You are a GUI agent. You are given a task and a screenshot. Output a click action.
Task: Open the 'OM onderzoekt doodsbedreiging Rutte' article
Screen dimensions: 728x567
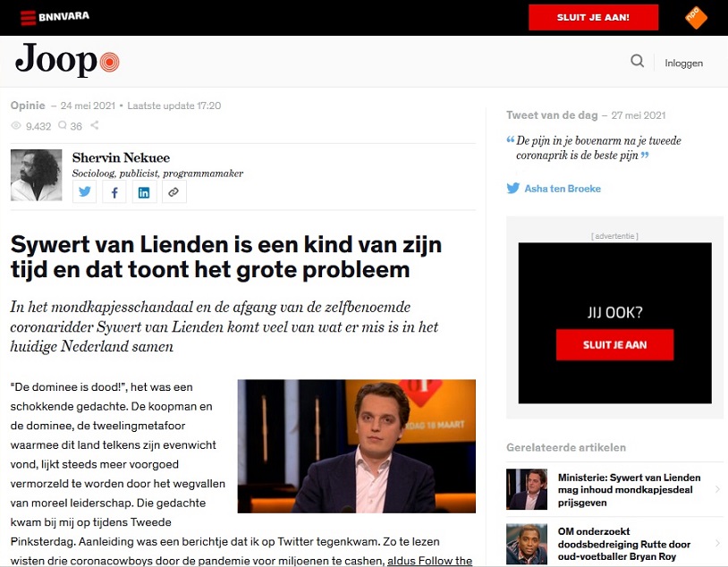[623, 544]
